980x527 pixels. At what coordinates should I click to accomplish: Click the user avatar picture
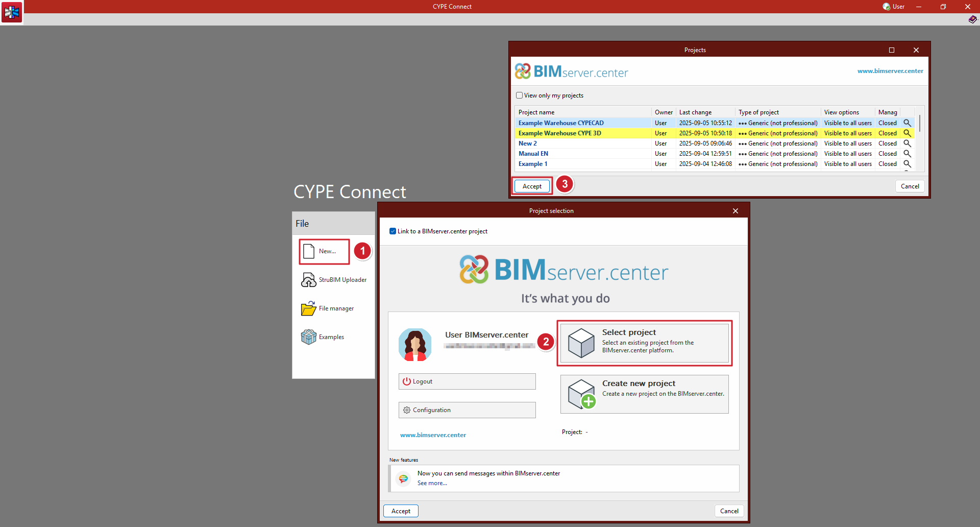tap(415, 345)
